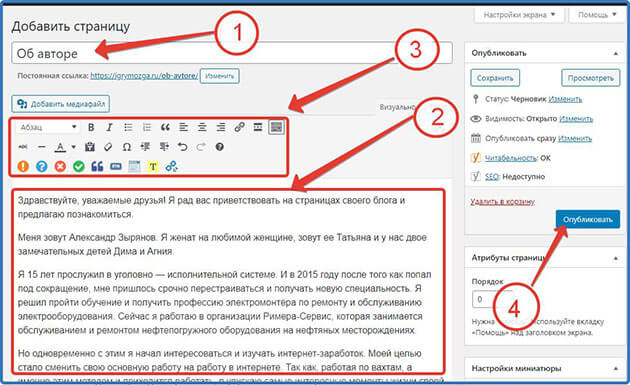Insert the blue button shortcode

tap(116, 166)
